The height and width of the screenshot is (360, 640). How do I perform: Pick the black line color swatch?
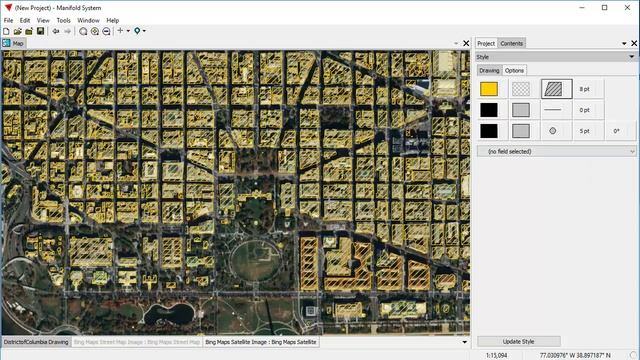tap(489, 110)
